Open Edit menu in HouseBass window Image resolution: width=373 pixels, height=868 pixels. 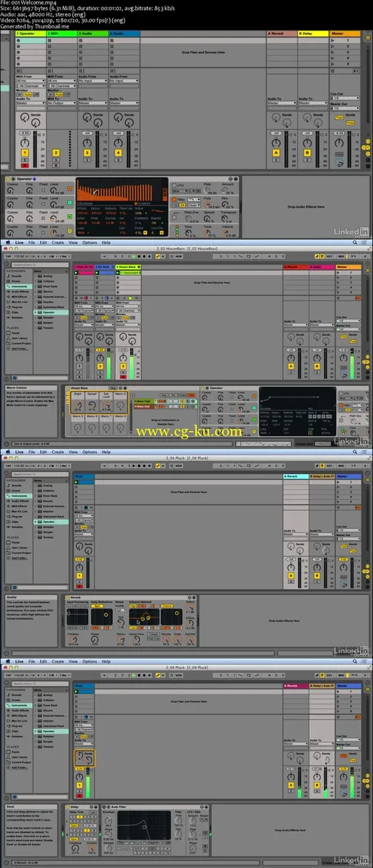(x=44, y=242)
